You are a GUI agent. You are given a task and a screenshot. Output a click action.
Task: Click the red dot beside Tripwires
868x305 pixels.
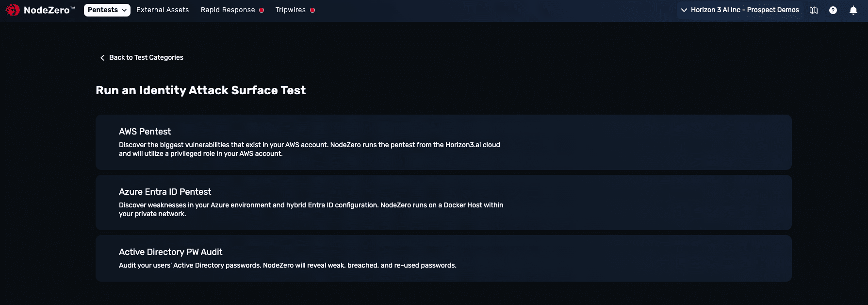click(312, 10)
